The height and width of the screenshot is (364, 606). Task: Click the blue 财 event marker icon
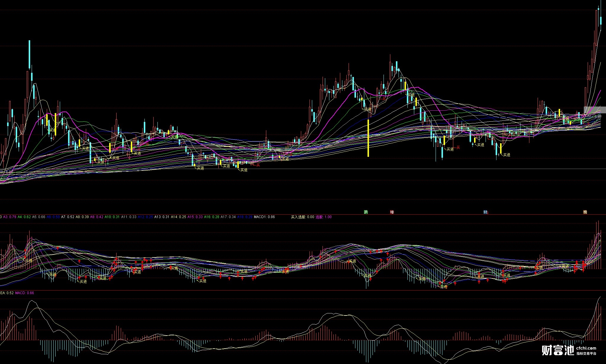486,212
